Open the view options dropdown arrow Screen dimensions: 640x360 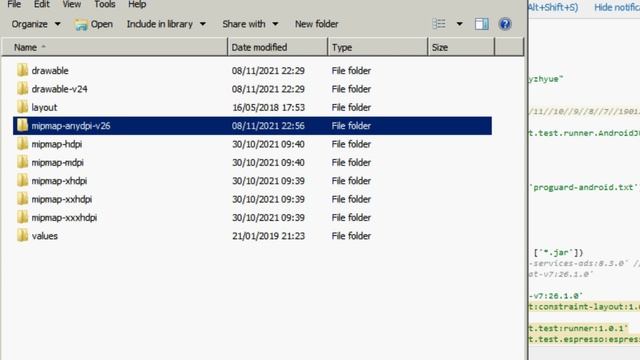(x=459, y=24)
